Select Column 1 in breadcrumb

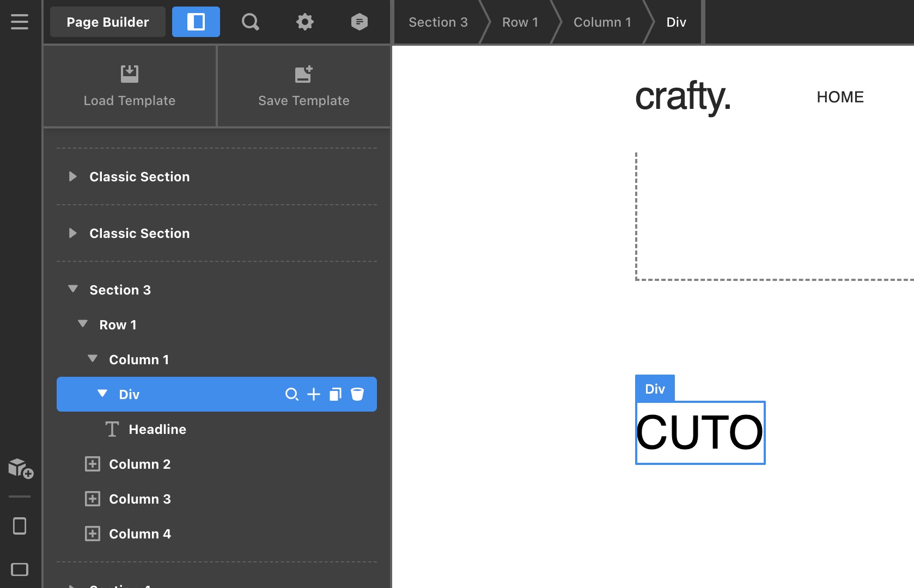click(602, 22)
